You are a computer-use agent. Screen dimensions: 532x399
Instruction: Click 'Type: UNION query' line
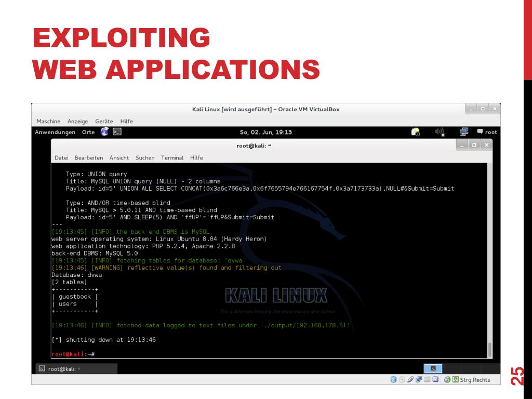pos(96,174)
